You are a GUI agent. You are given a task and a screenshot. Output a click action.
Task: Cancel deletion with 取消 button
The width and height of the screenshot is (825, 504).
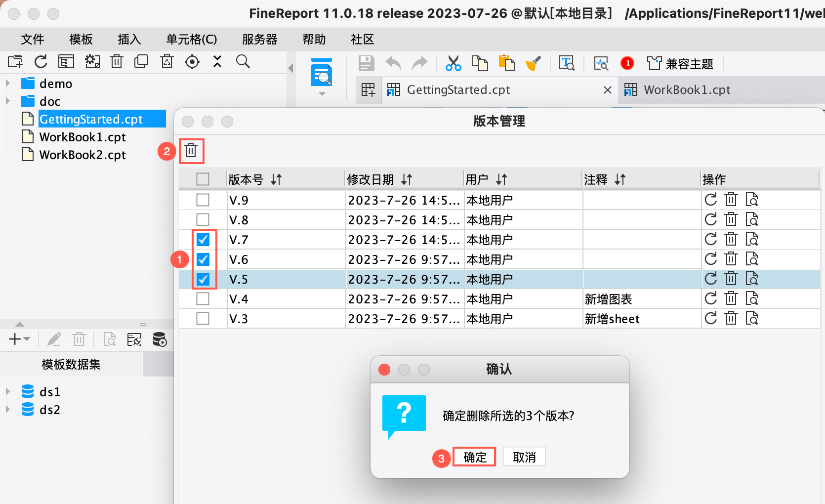524,457
